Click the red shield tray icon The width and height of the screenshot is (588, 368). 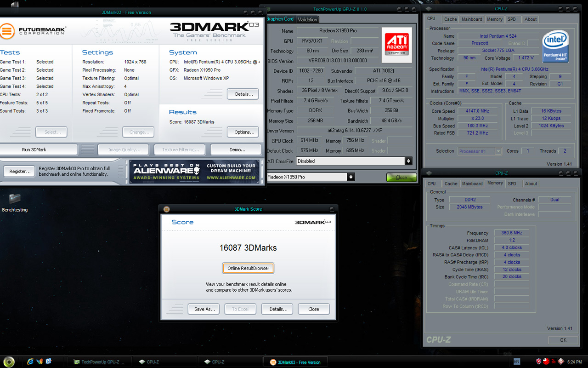point(539,362)
